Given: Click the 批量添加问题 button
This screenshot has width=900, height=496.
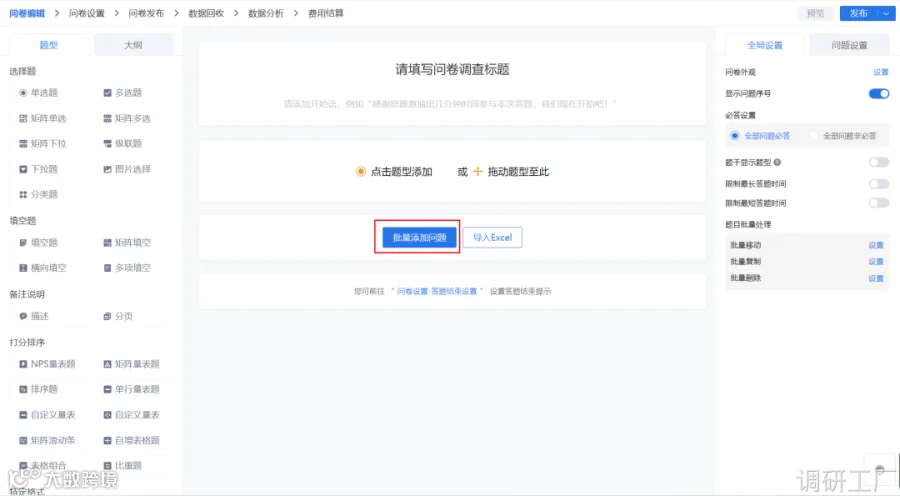Looking at the screenshot, I should [x=419, y=238].
